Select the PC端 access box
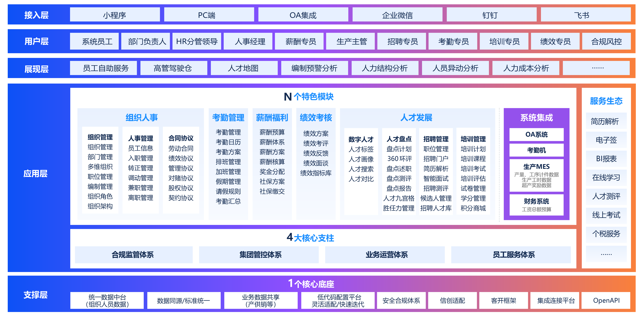 click(209, 15)
